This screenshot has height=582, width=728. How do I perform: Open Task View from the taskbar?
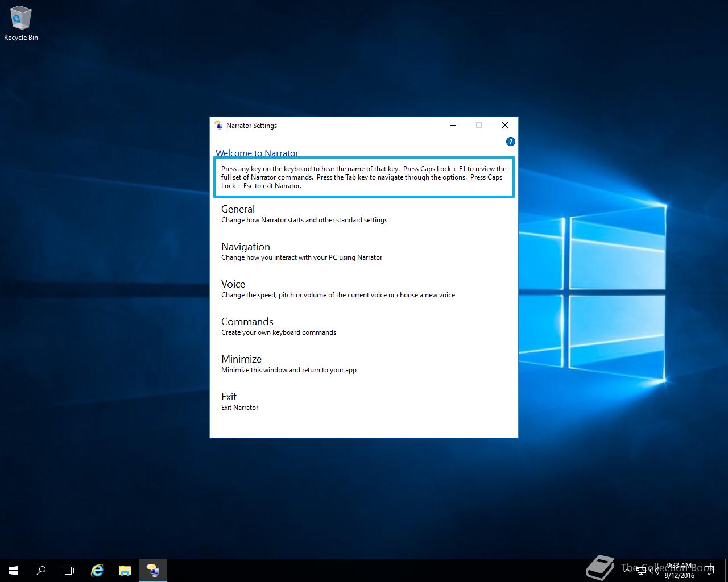tap(68, 571)
